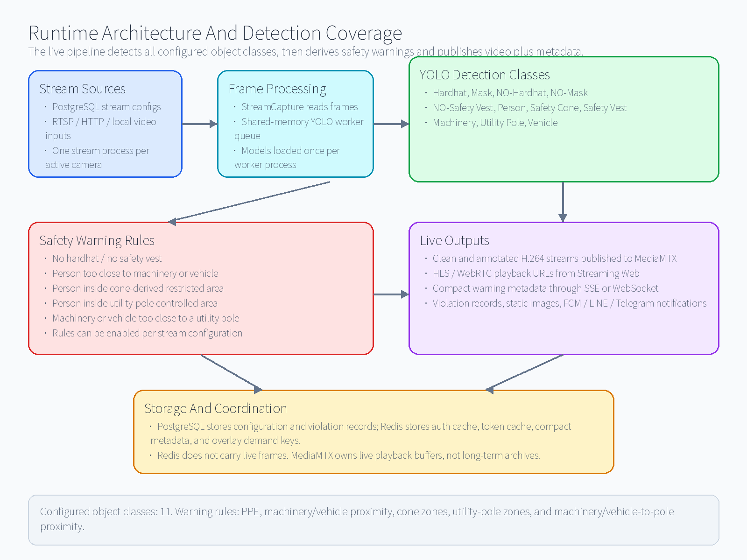
Task: Select the 'YOLO Detection Classes' heading
Action: (485, 75)
